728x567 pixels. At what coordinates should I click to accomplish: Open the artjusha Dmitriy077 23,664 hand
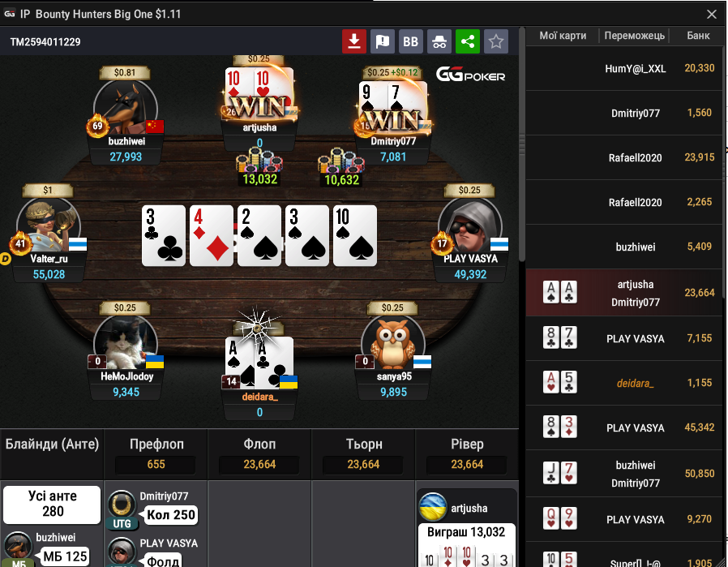pyautogui.click(x=624, y=293)
